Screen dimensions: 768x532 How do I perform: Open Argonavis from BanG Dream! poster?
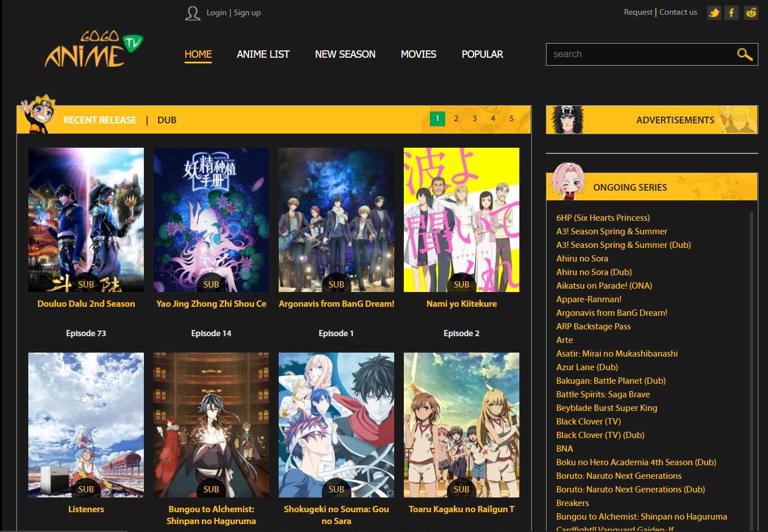(x=336, y=220)
